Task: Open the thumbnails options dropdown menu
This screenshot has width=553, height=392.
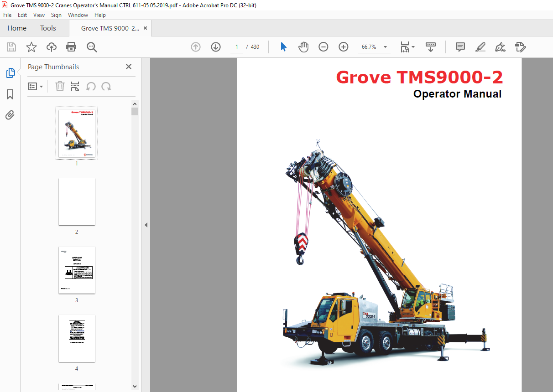Action: [x=35, y=86]
